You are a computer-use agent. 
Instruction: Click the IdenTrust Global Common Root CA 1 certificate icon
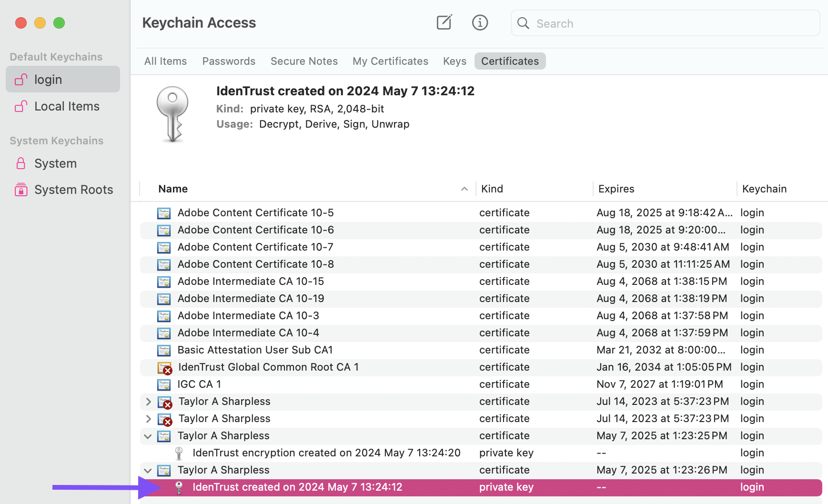[x=164, y=368]
